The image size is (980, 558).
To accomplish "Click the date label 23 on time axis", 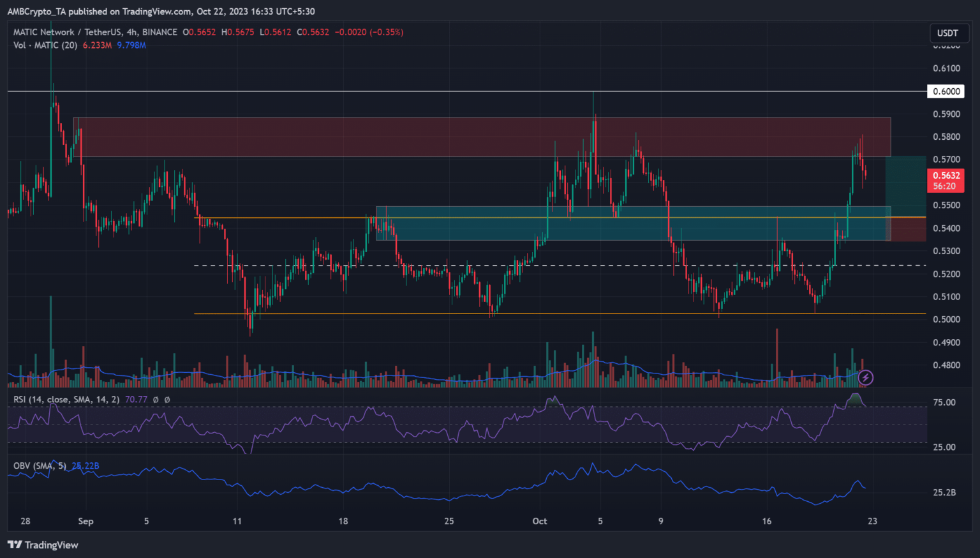I will coord(872,521).
